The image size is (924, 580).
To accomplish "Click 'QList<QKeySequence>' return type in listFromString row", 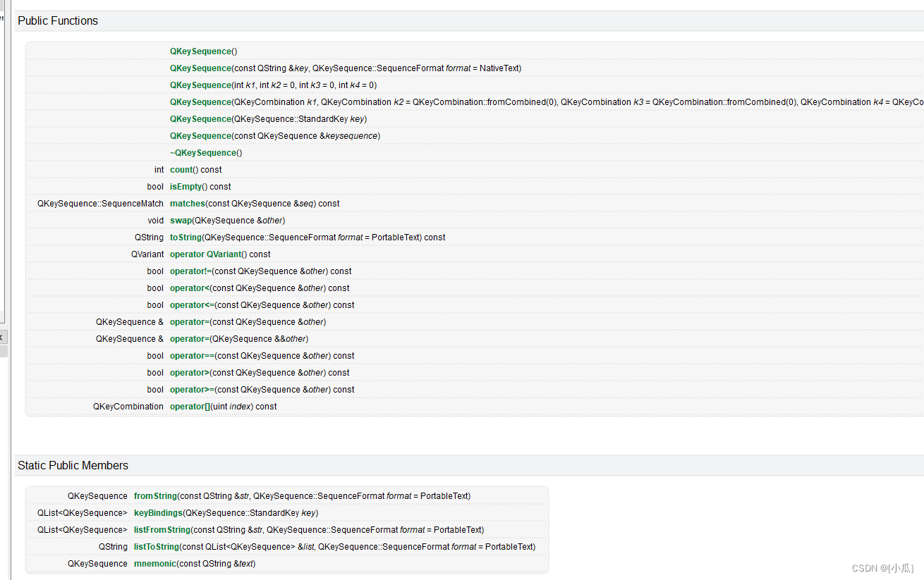I will click(x=83, y=530).
